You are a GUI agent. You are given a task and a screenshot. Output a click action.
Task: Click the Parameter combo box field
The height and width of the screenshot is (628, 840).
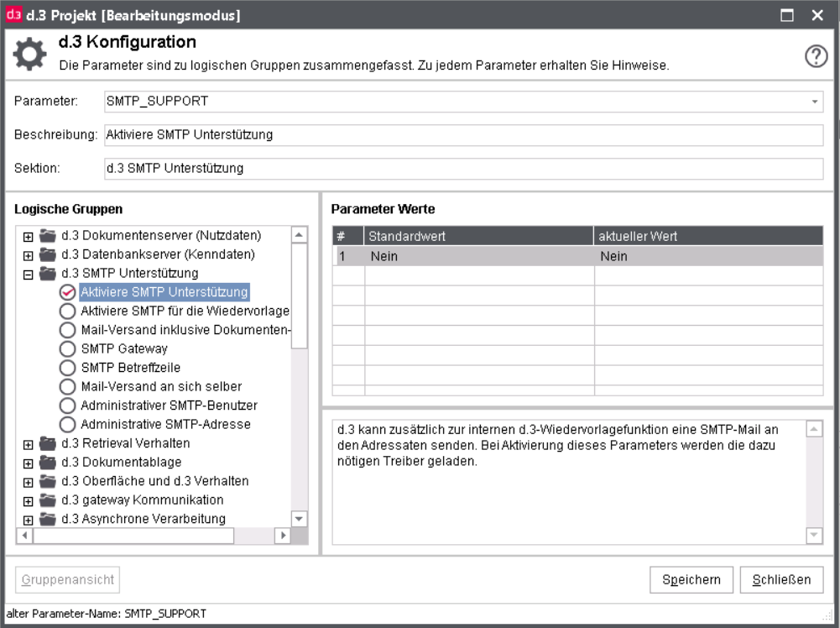[x=463, y=102]
